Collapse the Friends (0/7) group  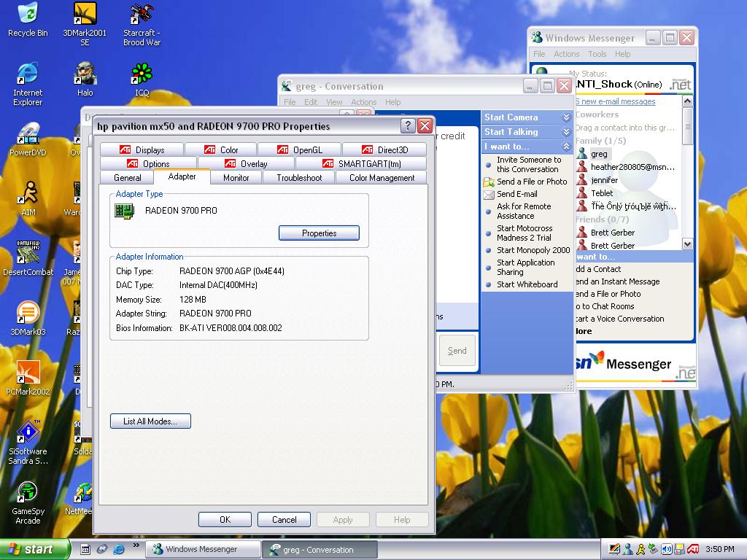pyautogui.click(x=602, y=219)
